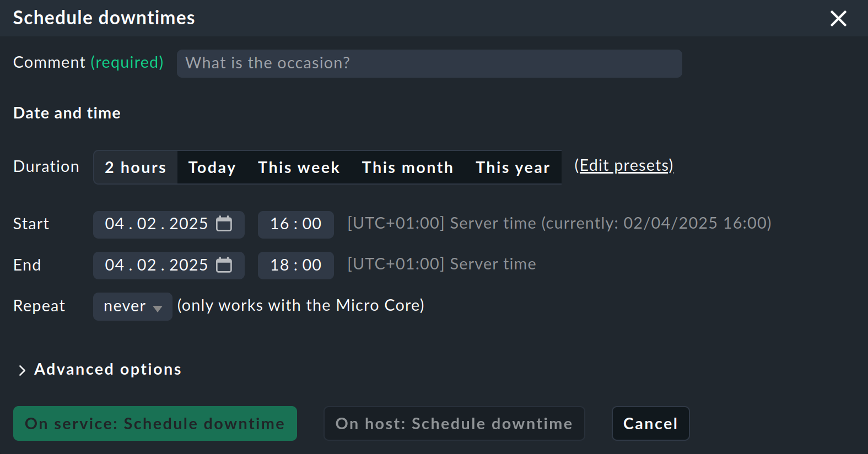The height and width of the screenshot is (454, 868).
Task: Select the This month duration preset
Action: (x=407, y=167)
